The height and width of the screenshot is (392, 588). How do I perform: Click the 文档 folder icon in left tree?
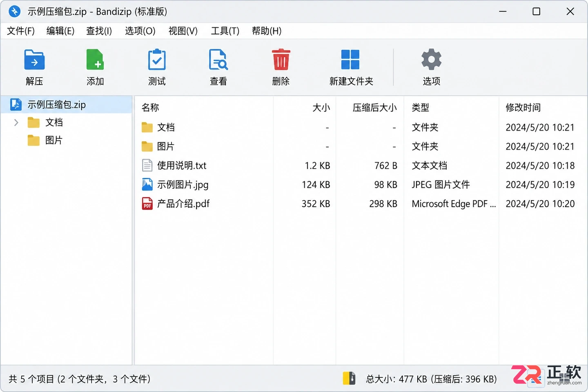tap(33, 122)
